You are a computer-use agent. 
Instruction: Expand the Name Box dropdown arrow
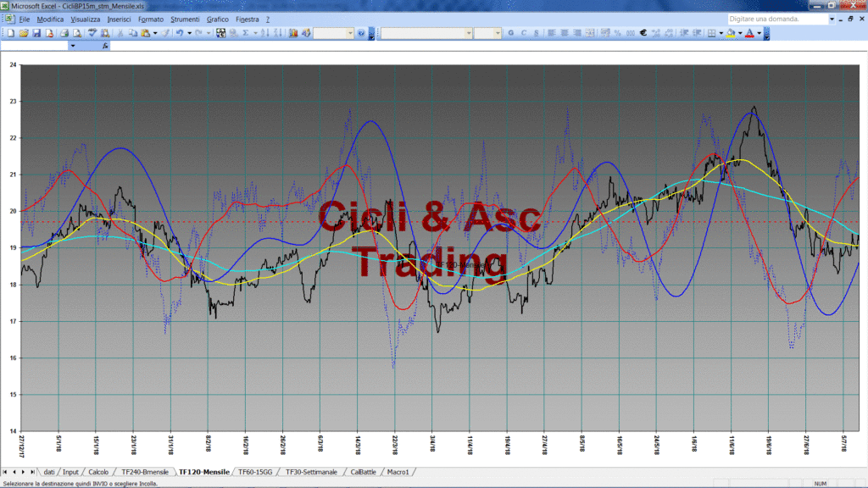coord(73,46)
